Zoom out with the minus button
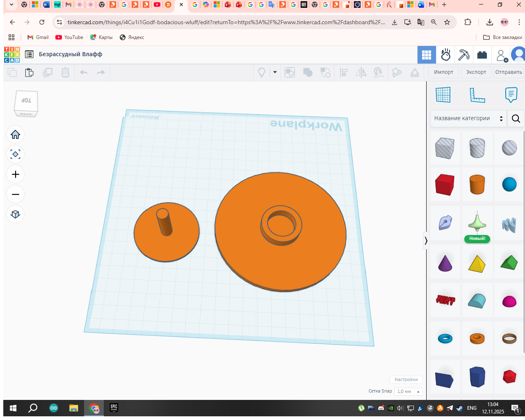Image resolution: width=525 pixels, height=420 pixels. click(16, 194)
